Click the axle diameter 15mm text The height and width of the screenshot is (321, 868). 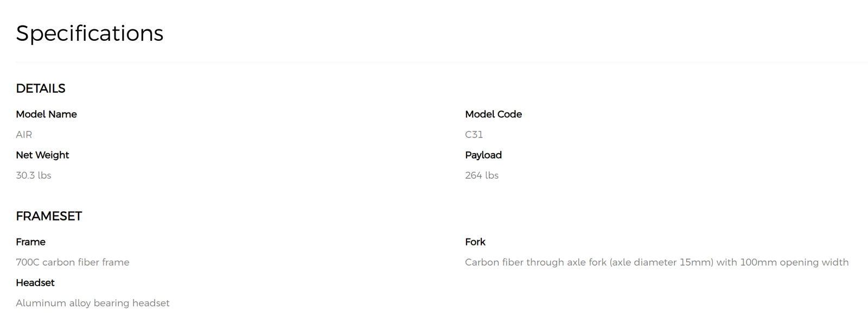click(661, 262)
